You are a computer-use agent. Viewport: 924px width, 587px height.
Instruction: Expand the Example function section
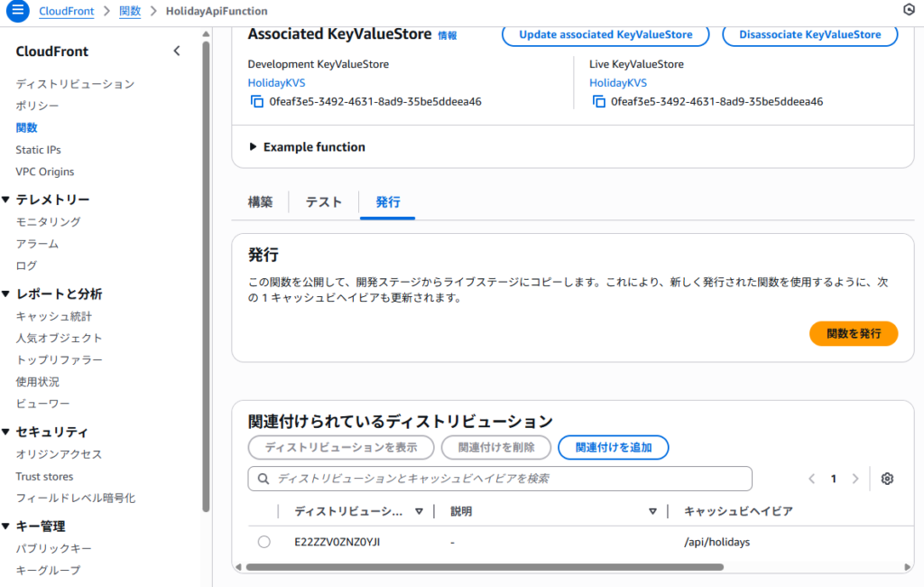point(254,147)
